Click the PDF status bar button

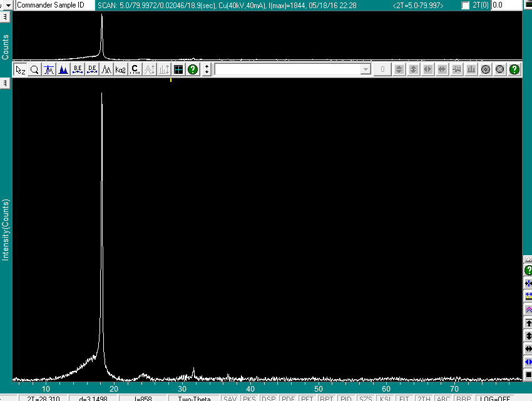click(288, 398)
